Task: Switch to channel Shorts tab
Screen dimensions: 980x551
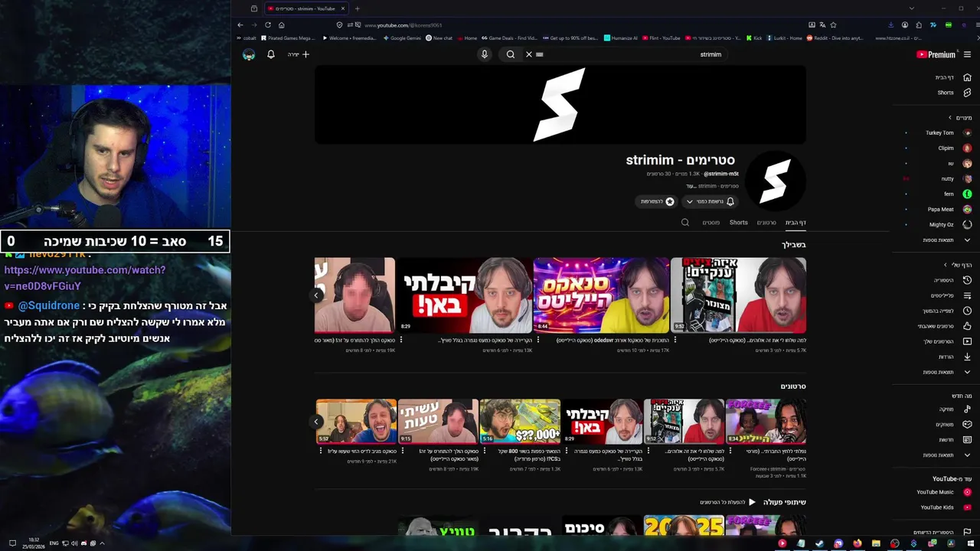Action: click(x=738, y=223)
